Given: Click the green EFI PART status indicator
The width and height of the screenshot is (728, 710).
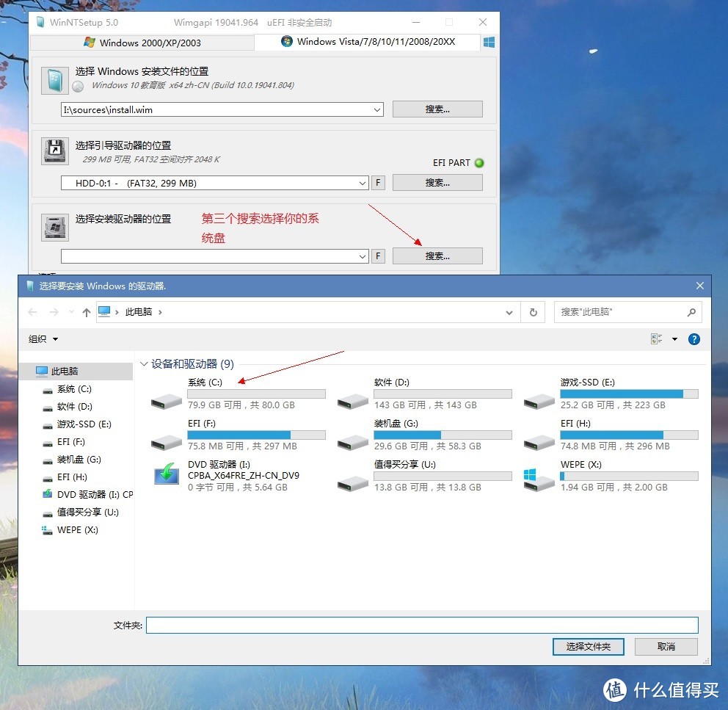Looking at the screenshot, I should [x=479, y=163].
